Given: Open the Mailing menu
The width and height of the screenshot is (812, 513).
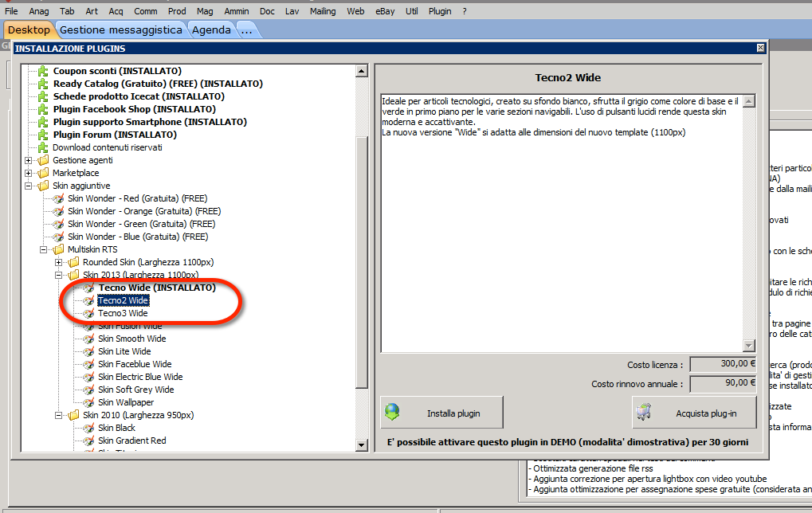Looking at the screenshot, I should 323,11.
